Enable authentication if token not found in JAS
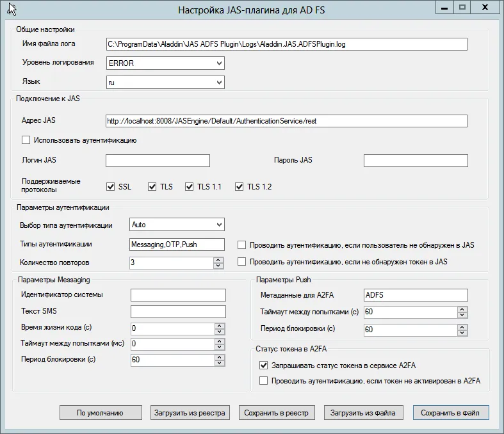The image size is (504, 434). (241, 262)
